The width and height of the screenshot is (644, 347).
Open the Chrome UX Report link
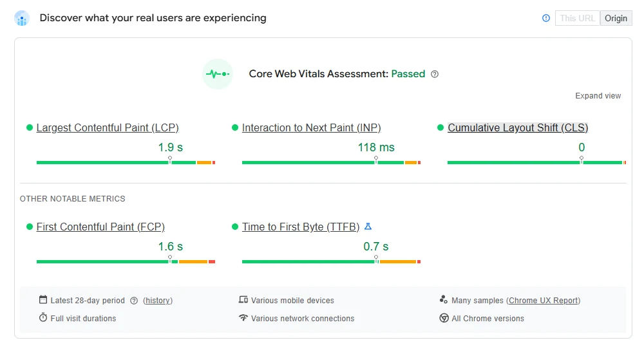(544, 301)
